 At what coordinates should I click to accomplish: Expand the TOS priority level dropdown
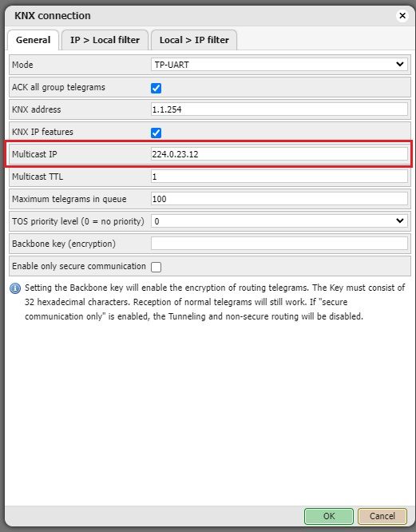tap(279, 221)
